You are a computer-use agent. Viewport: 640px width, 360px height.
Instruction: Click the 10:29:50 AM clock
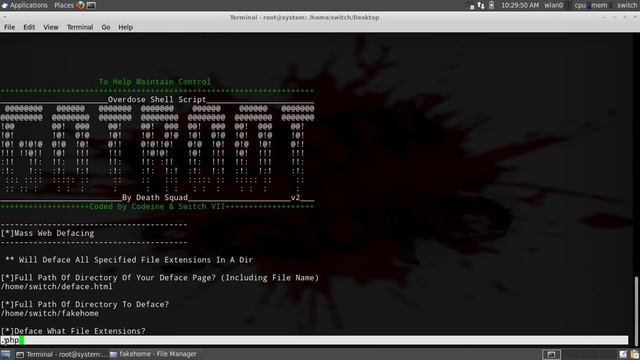[520, 5]
